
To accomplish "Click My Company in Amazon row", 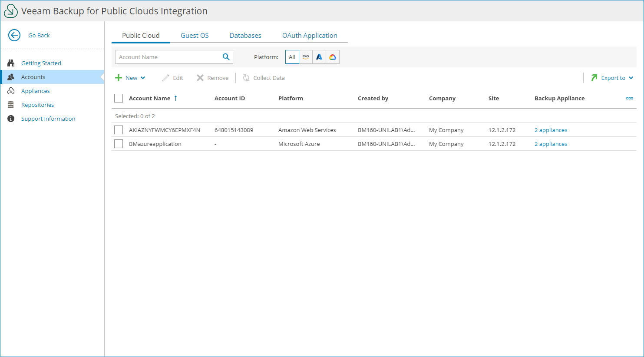I will tap(446, 130).
